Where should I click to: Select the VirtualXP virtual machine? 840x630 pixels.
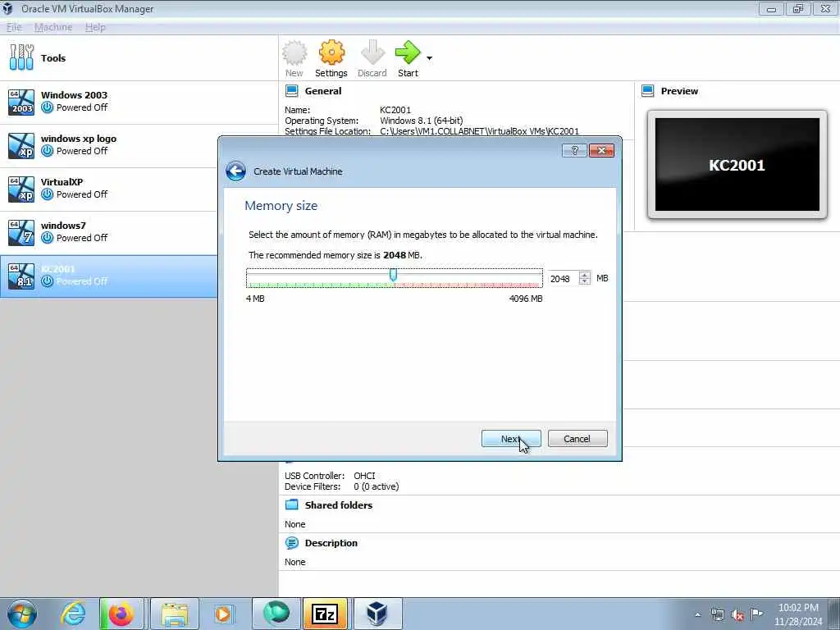pos(138,189)
